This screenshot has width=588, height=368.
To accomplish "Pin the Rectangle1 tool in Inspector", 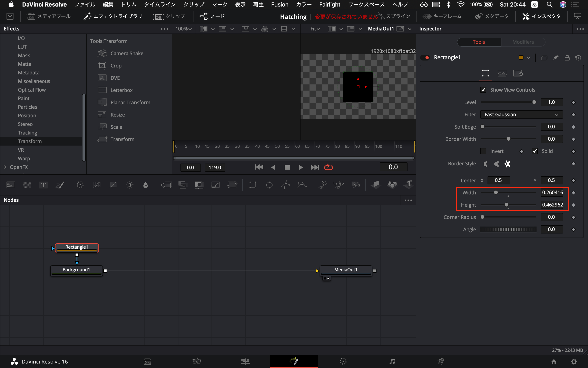I will click(556, 58).
